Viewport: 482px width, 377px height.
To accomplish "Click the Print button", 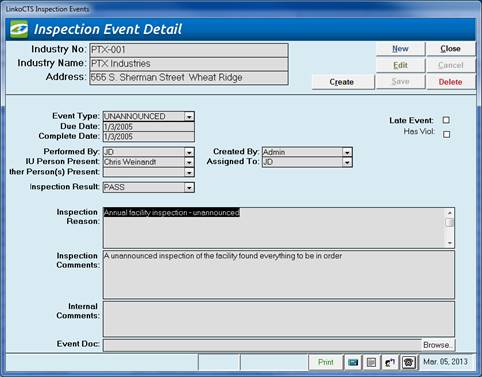I will click(x=326, y=362).
